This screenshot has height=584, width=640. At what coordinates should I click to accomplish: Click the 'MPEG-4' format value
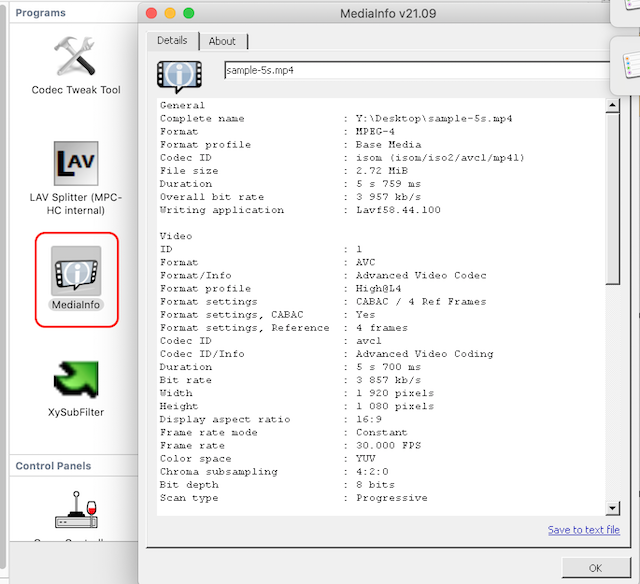(375, 132)
